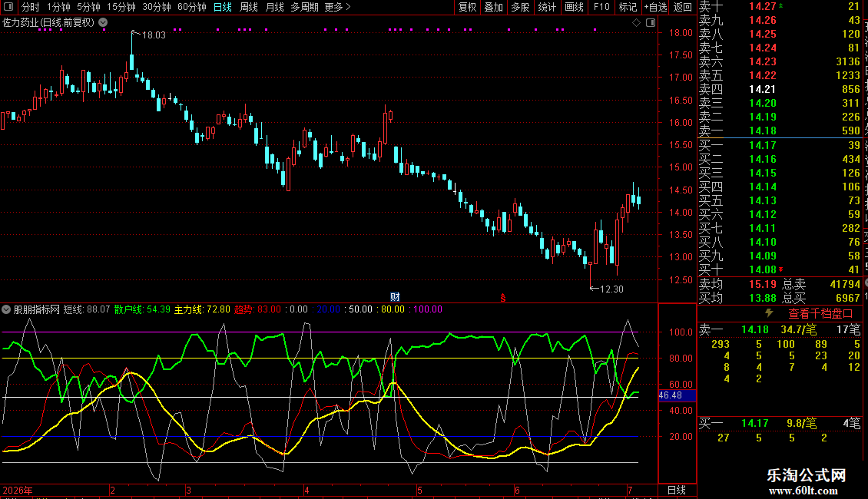Click the 叠加 overlay button

point(493,7)
